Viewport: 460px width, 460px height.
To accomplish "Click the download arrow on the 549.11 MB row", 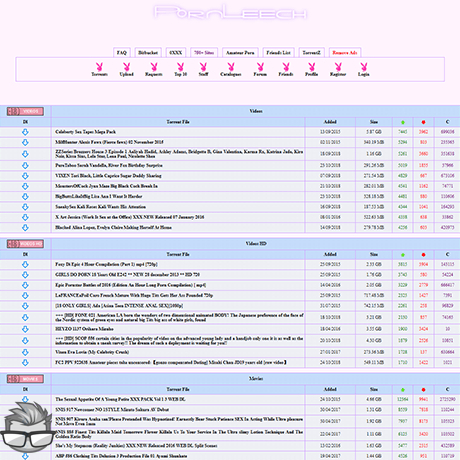I will pyautogui.click(x=25, y=363).
